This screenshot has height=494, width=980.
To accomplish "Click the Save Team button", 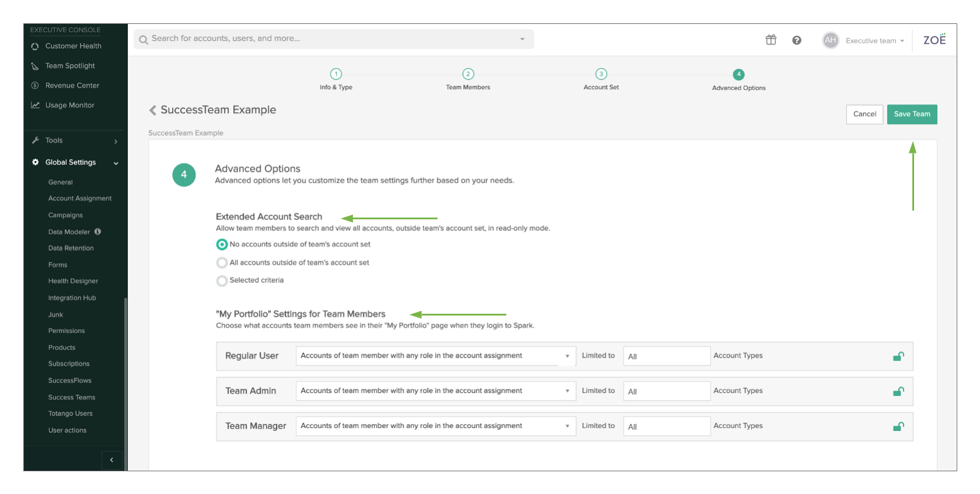I will 912,114.
